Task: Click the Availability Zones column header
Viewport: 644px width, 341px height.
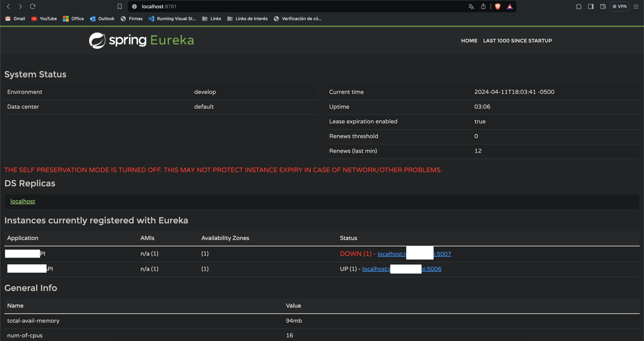Action: pos(225,238)
